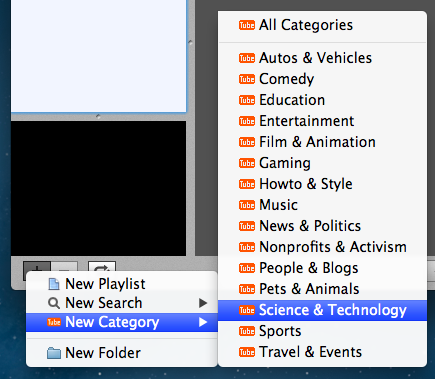Click New Playlist menu entry
The height and width of the screenshot is (379, 435).
tap(122, 284)
